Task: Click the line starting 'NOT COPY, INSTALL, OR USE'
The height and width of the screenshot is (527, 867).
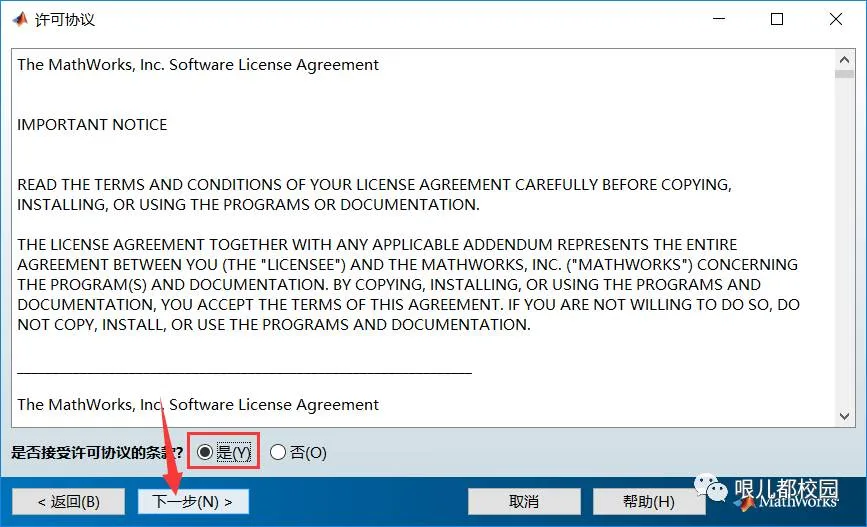Action: 274,324
